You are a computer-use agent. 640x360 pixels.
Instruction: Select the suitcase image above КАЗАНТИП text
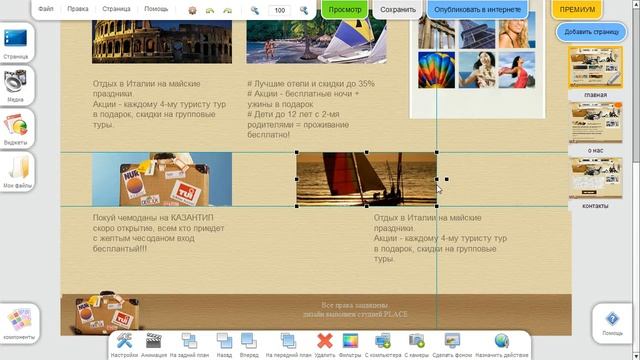[x=162, y=179]
